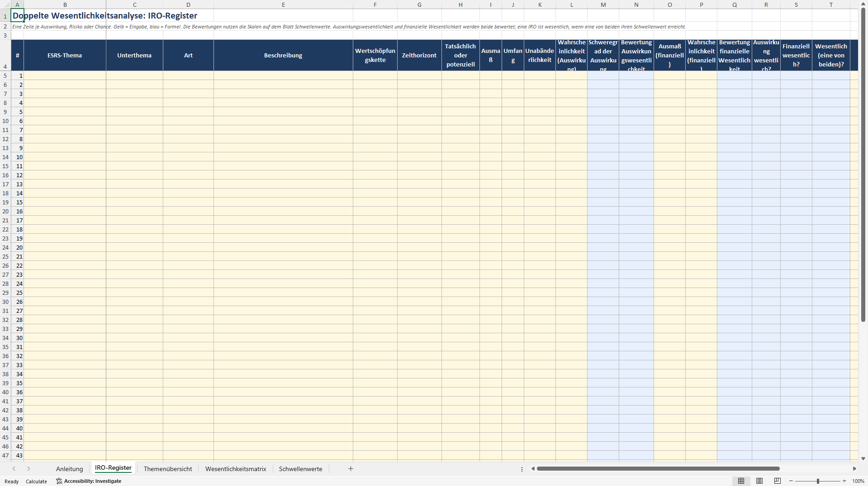Select column T header
This screenshot has height=486, width=868.
pos(831,5)
